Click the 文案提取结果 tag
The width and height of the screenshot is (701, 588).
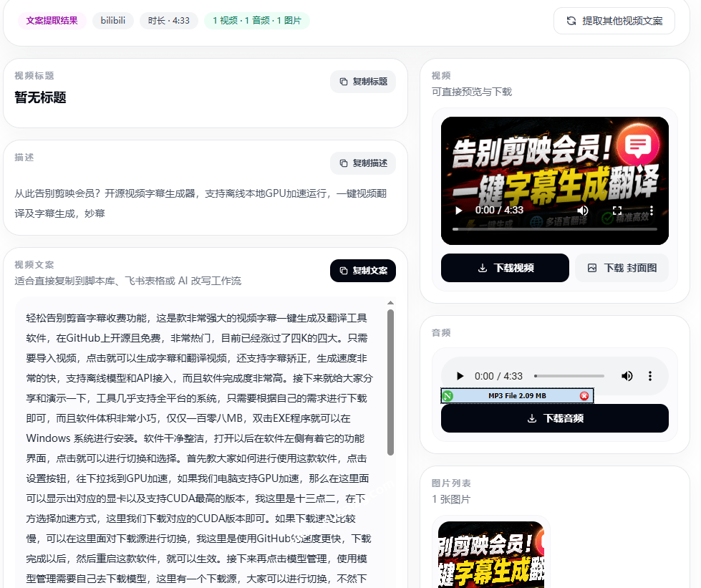(52, 21)
